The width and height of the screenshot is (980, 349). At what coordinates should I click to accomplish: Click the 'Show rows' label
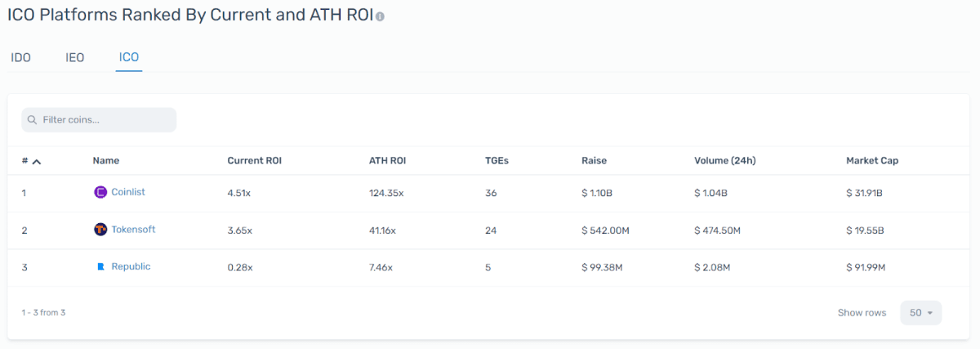(x=862, y=313)
